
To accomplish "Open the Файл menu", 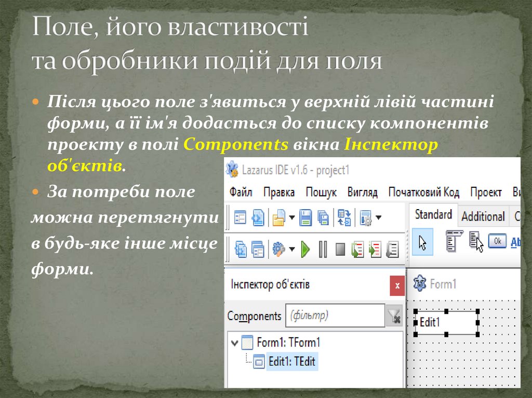I will coord(241,192).
